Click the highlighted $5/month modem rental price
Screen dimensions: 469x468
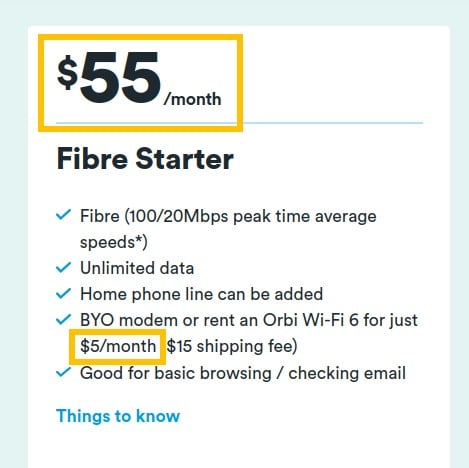tap(118, 346)
